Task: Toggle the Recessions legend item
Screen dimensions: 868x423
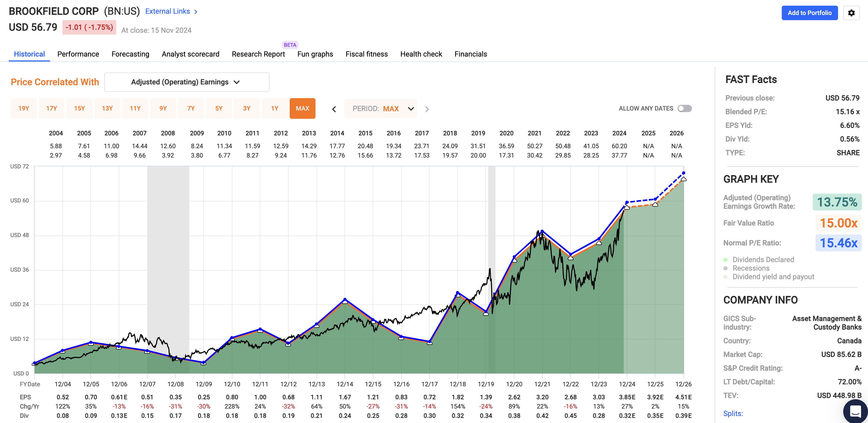Action: 751,268
